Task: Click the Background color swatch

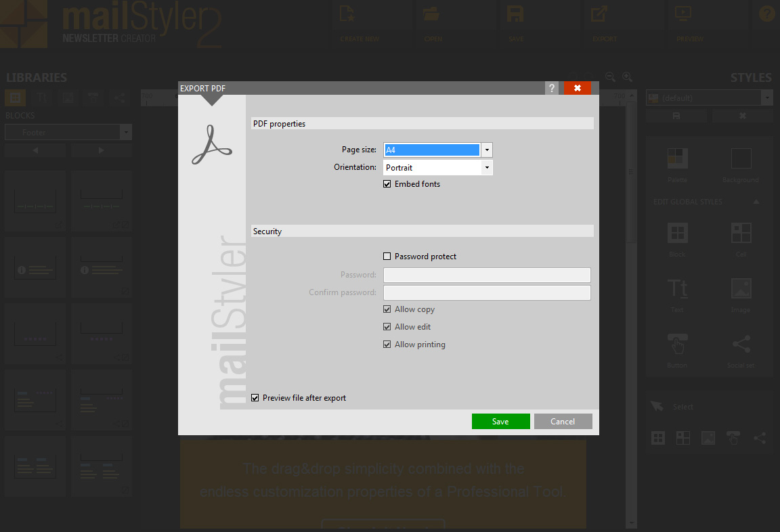Action: 741,158
